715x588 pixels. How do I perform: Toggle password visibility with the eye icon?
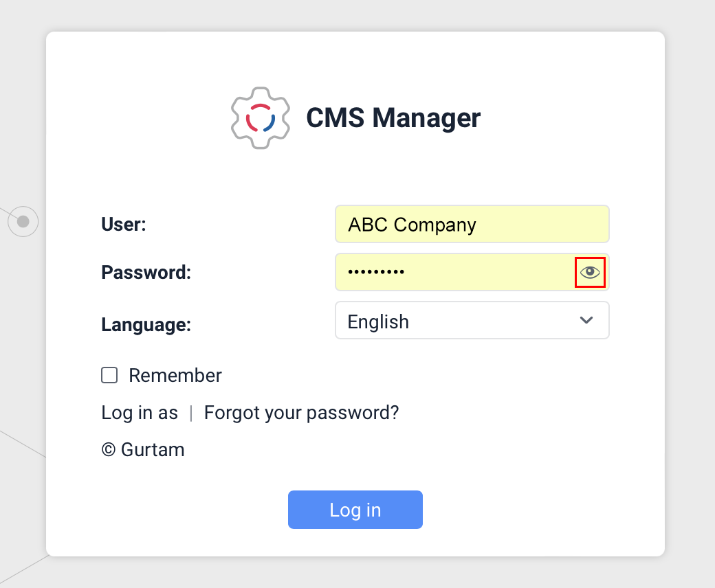(x=590, y=272)
